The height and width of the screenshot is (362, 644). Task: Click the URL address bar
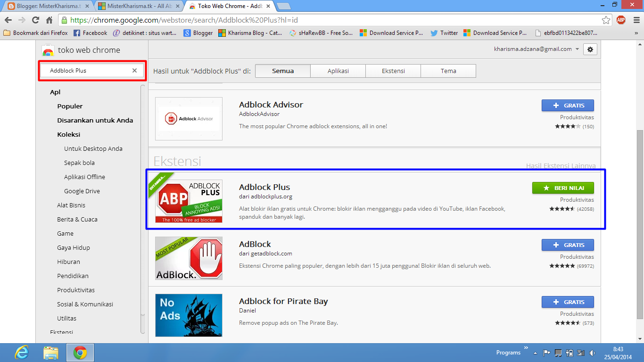click(331, 20)
